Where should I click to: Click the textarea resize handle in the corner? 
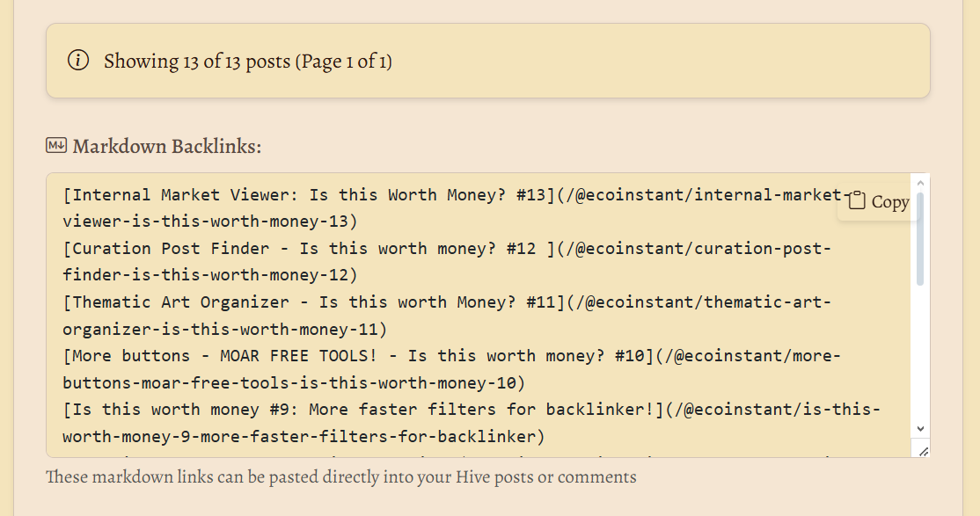(923, 450)
